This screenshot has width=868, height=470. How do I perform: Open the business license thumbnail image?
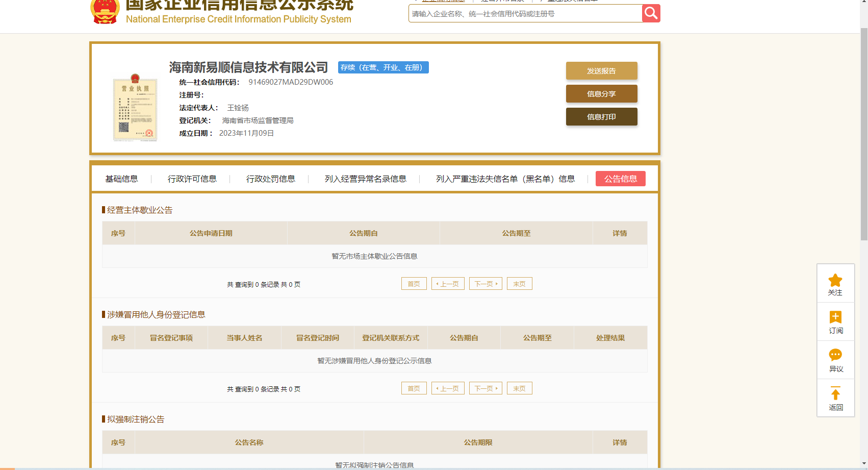click(135, 107)
